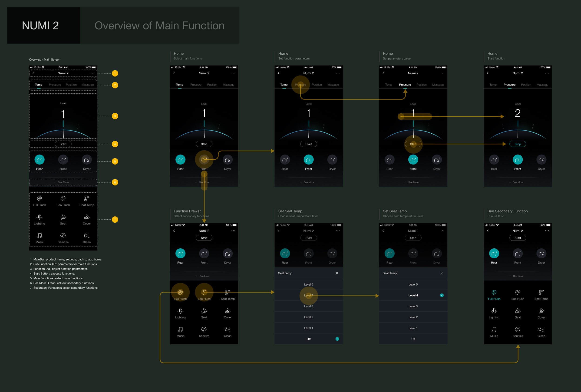Tap level value 2 in Home Start function
The width and height of the screenshot is (581, 392).
pyautogui.click(x=518, y=113)
